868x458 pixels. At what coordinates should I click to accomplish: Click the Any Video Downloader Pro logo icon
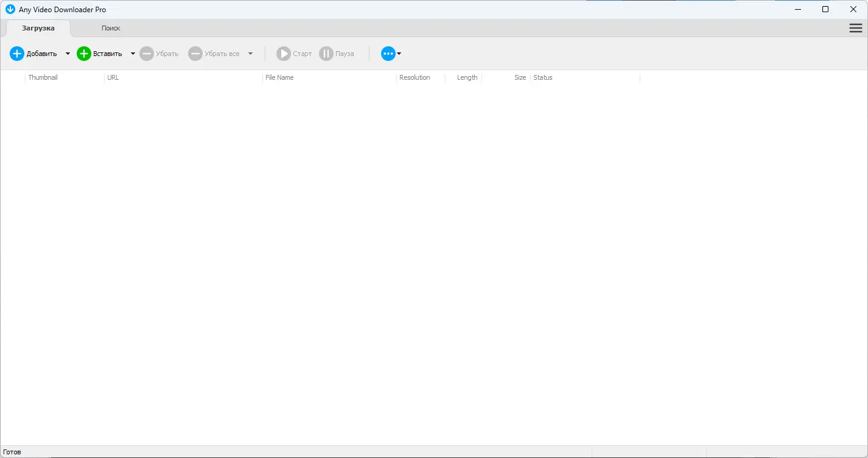click(x=10, y=9)
